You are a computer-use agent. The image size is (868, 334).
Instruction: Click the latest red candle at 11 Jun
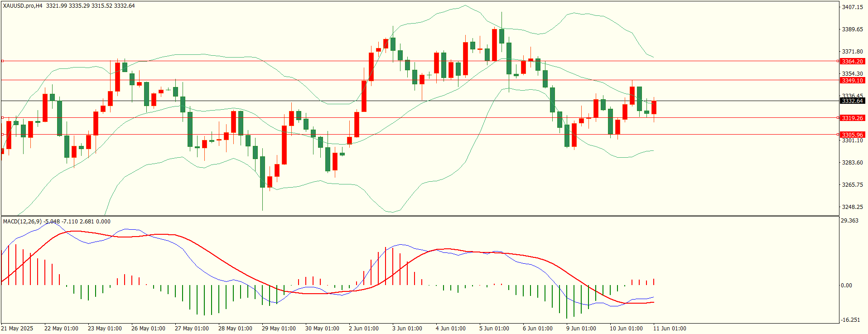(654, 107)
